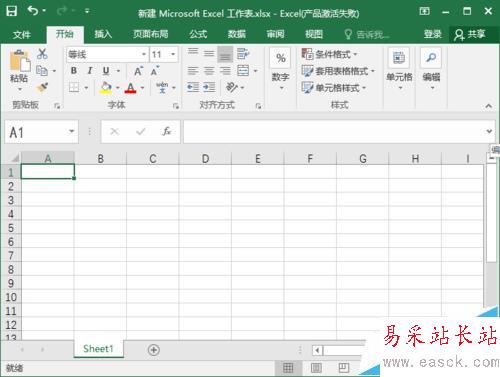Click the Sheet1 tab
The width and height of the screenshot is (500, 377).
pos(98,349)
